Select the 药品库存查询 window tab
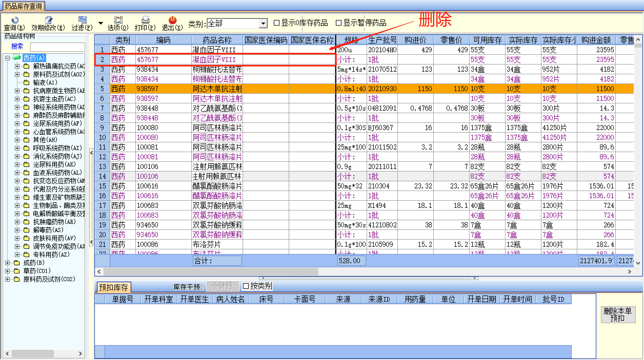This screenshot has width=644, height=360. coord(23,6)
